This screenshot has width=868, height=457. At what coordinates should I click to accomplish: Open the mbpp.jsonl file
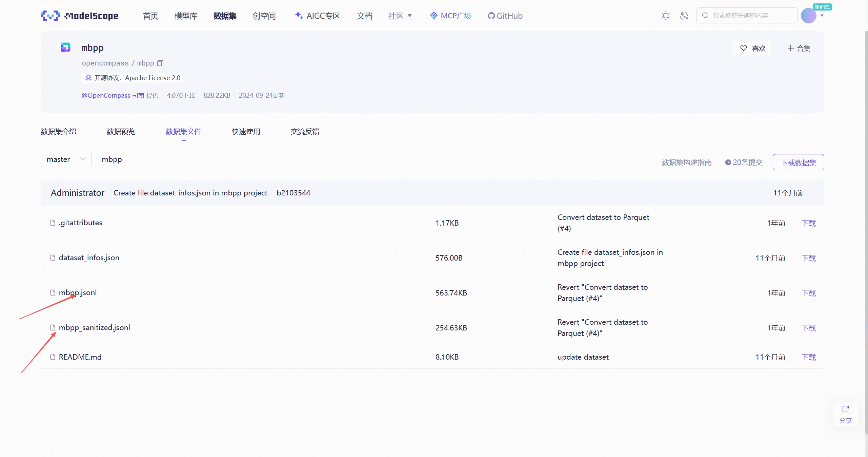pyautogui.click(x=78, y=292)
